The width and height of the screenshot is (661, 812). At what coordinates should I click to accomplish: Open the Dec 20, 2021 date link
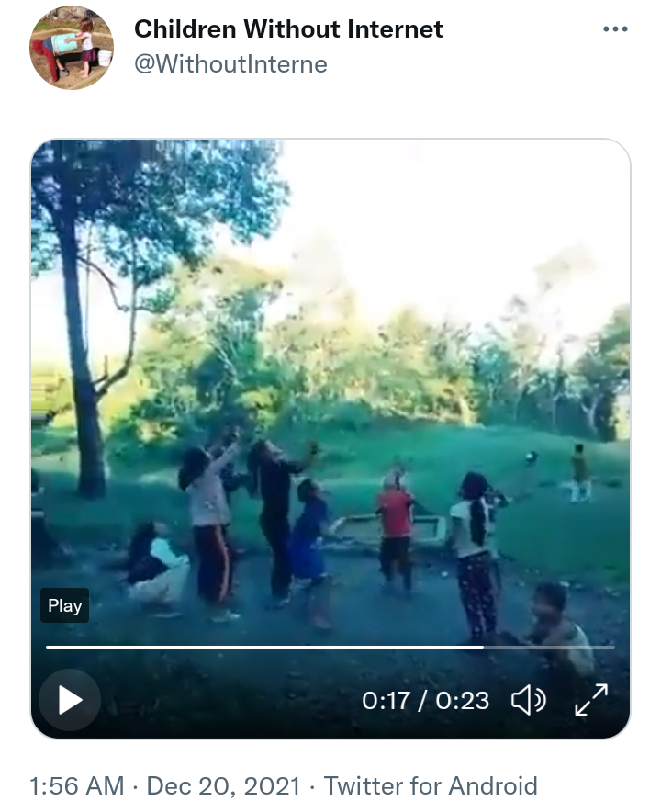coord(224,785)
